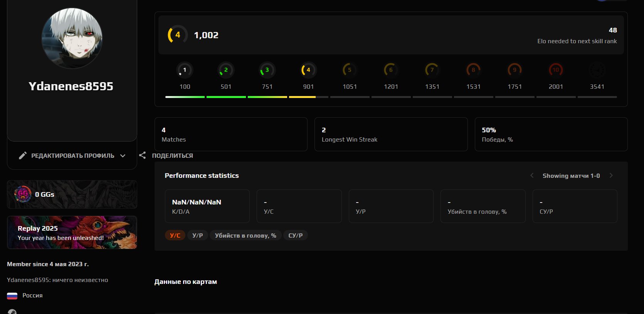Click the 2001 Elo threshold label

556,87
